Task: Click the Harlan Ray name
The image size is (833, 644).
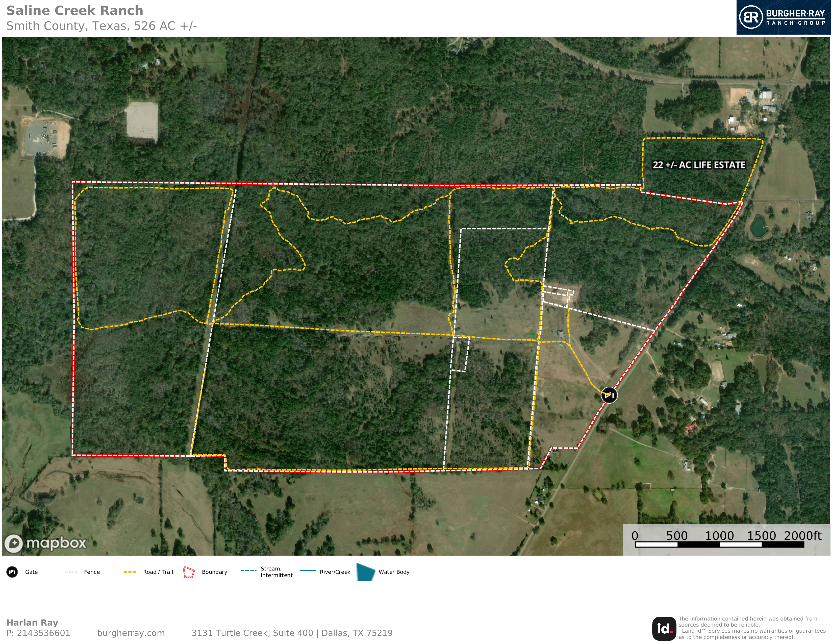Action: tap(32, 623)
